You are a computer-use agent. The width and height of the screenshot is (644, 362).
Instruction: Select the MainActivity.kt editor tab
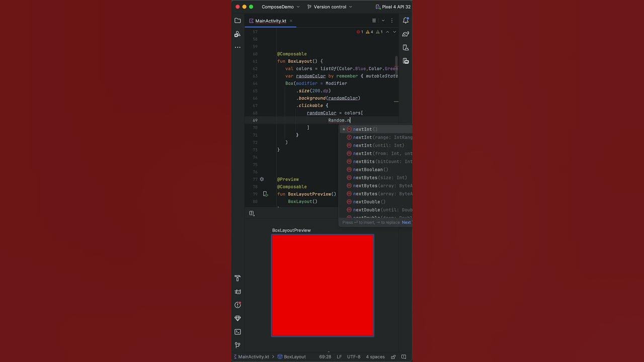[271, 21]
